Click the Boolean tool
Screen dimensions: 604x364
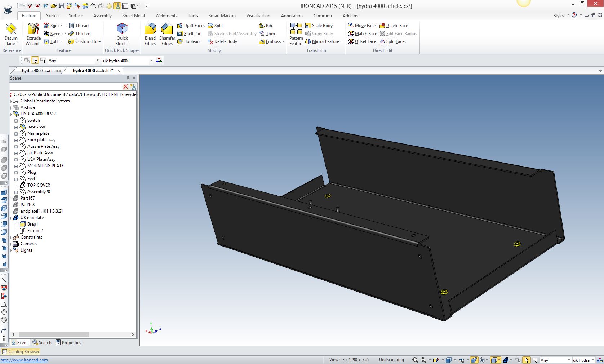tap(188, 41)
